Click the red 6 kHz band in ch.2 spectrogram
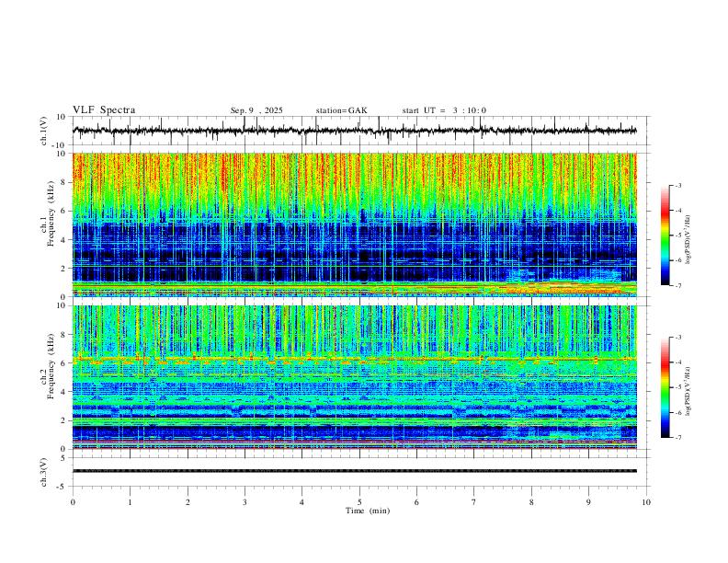 click(x=354, y=359)
